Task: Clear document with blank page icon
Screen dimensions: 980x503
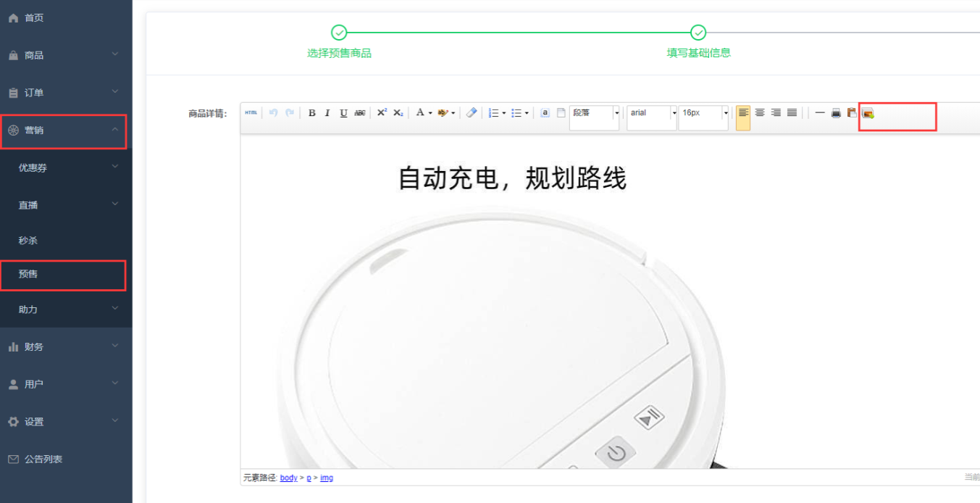Action: pos(561,113)
